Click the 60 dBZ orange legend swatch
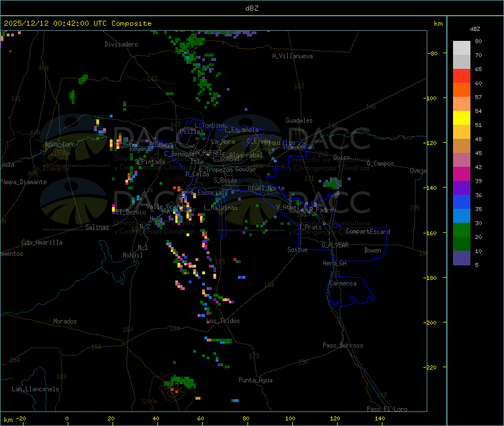The width and height of the screenshot is (504, 426). click(461, 90)
